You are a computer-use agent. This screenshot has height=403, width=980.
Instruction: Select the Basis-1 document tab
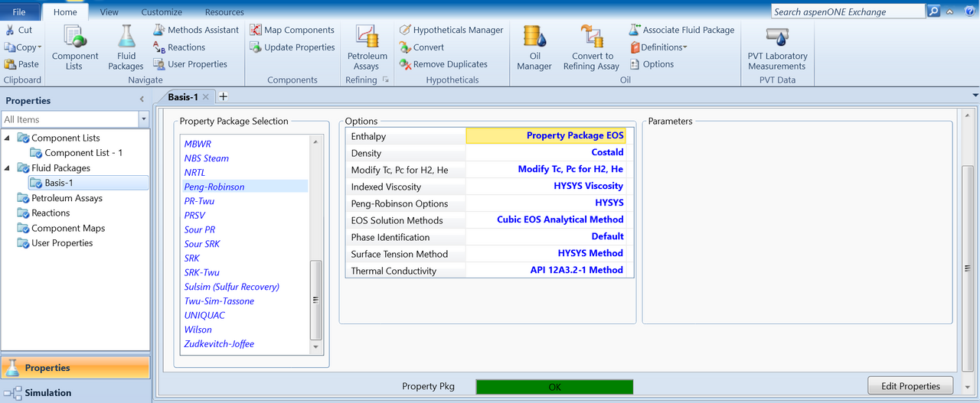pos(182,96)
